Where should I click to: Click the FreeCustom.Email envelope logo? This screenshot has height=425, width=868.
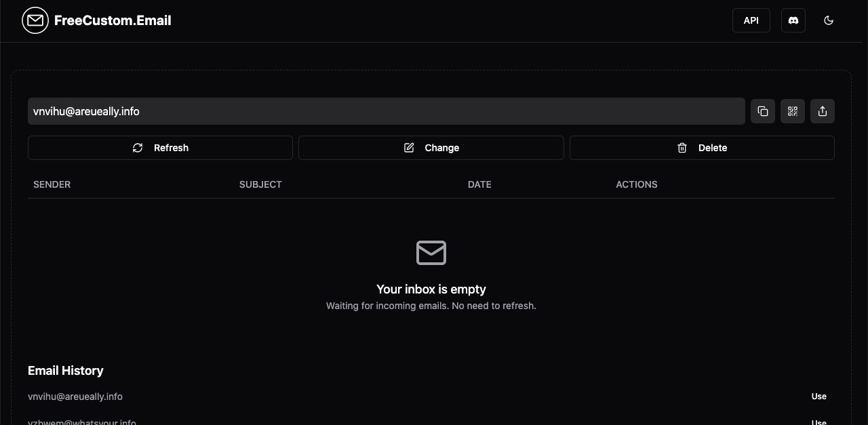click(x=35, y=20)
